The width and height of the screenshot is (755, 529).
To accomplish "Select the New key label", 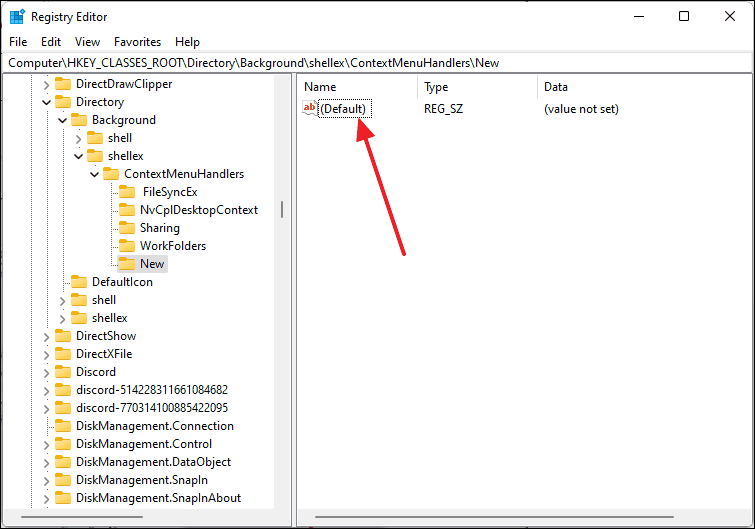I will pos(152,264).
